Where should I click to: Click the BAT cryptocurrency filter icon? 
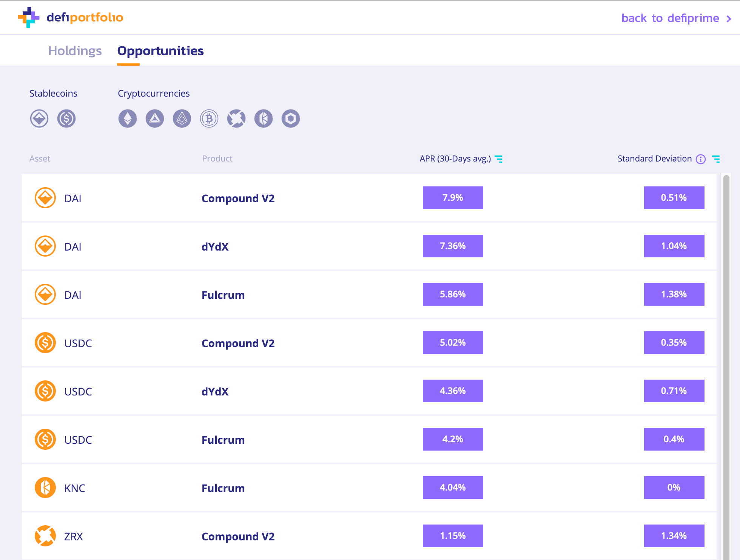(x=154, y=118)
